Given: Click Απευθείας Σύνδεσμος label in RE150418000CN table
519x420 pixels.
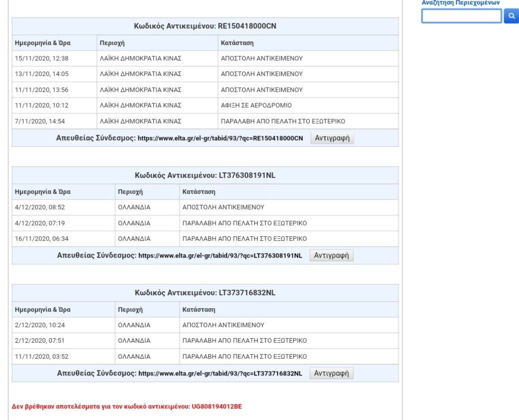Looking at the screenshot, I should tap(96, 138).
